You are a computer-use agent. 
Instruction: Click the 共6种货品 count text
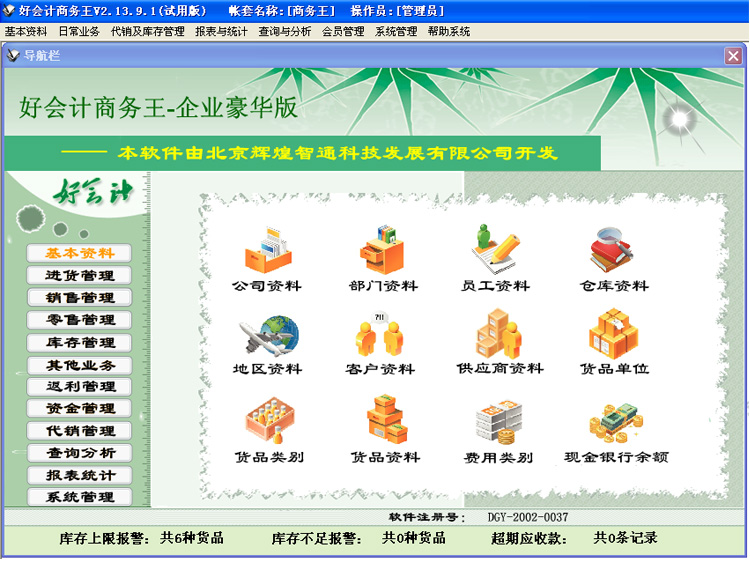192,538
